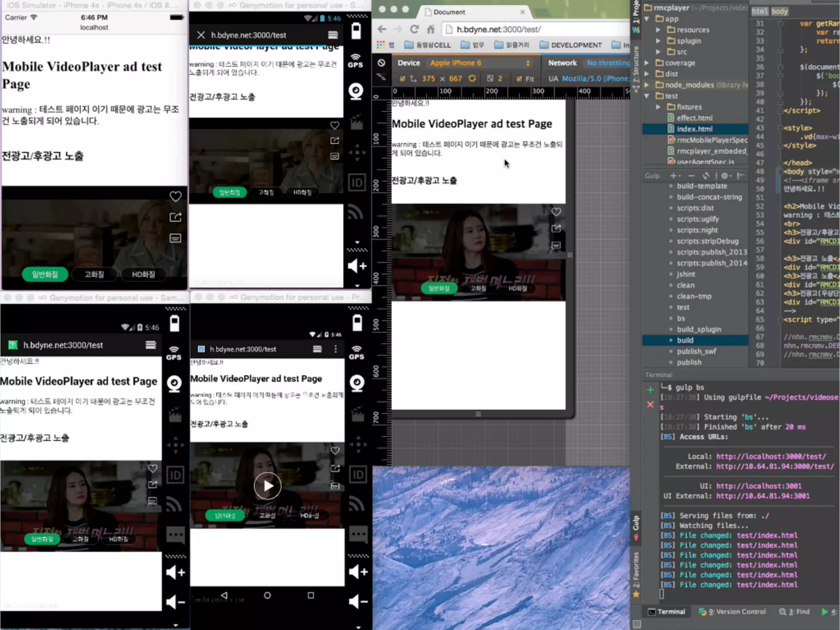Viewport: 840px width, 630px height.
Task: Go to Chrome home page
Action: pos(430,29)
